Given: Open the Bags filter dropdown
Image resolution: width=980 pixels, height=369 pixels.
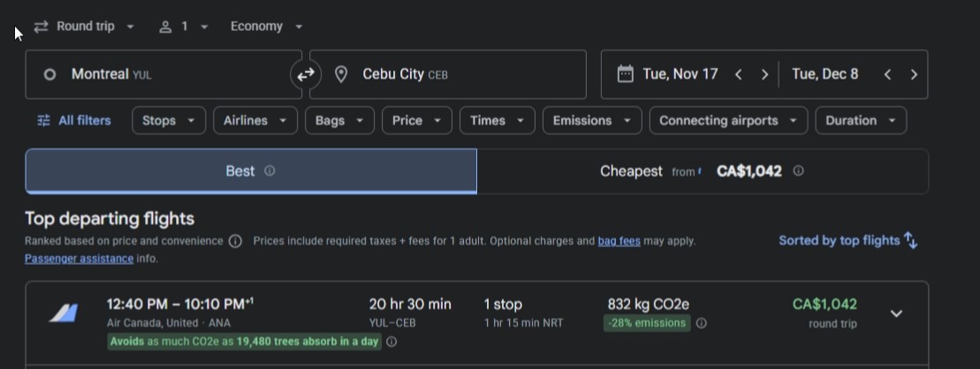Looking at the screenshot, I should point(339,121).
